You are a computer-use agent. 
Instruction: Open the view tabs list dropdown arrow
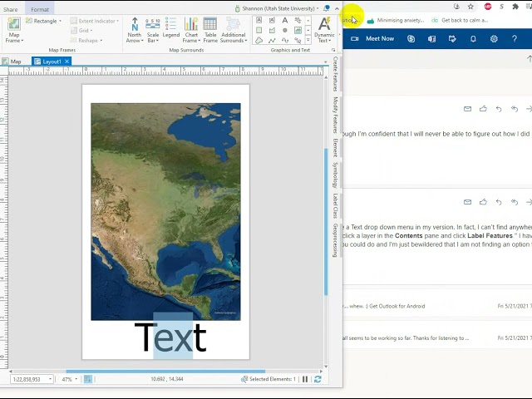326,62
